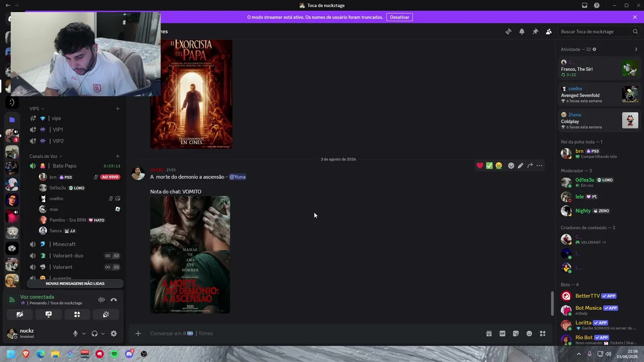
Task: Open Atividade settings gear
Action: tap(594, 49)
